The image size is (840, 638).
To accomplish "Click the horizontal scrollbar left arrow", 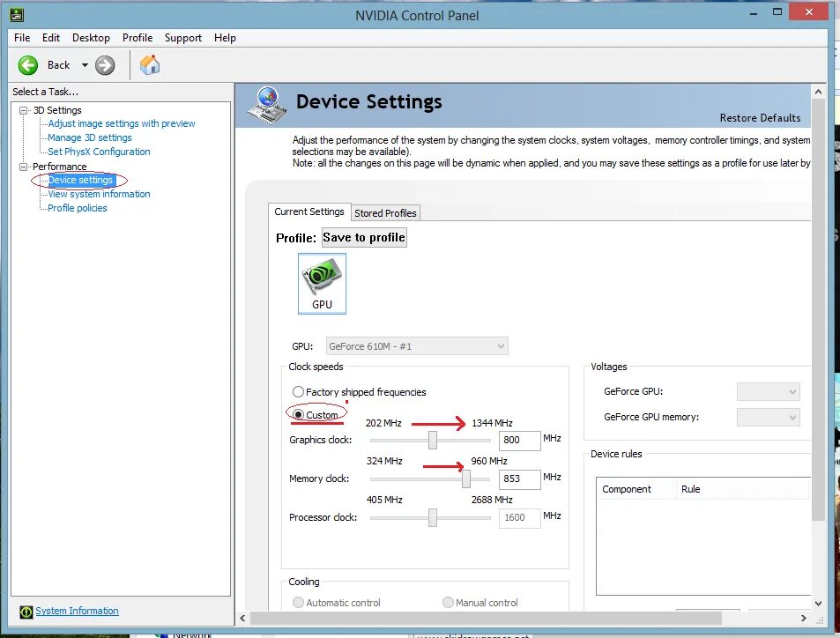I will pyautogui.click(x=242, y=619).
